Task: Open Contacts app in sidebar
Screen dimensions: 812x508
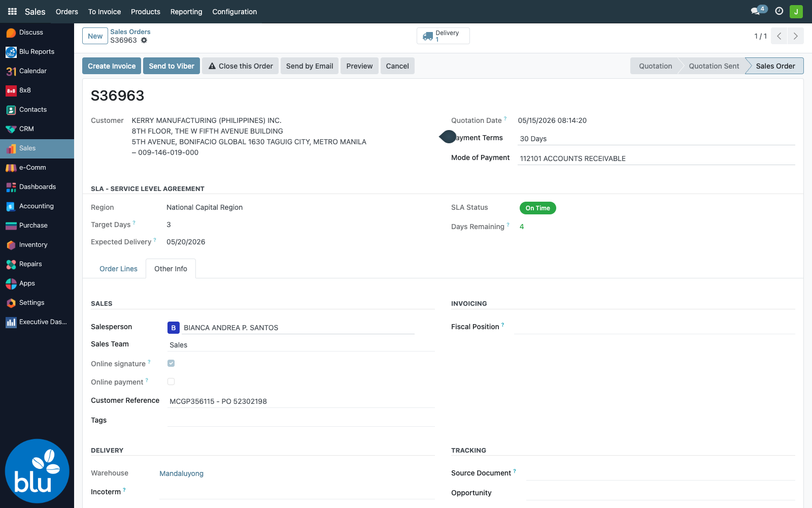Action: tap(37, 110)
